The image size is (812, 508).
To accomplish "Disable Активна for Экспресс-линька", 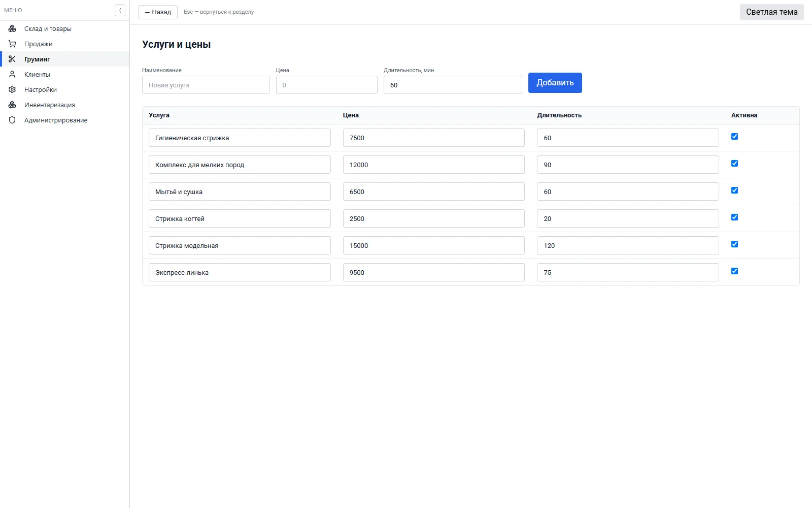I will [734, 271].
